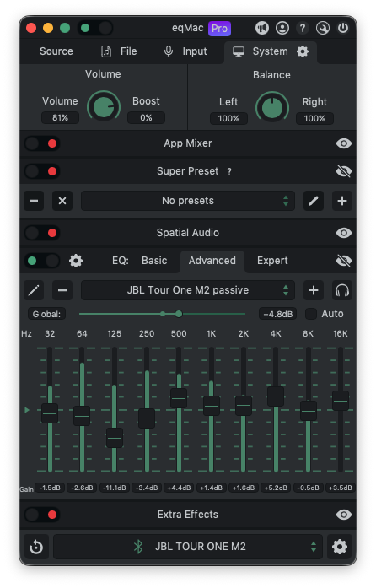Screen dimensions: 376x588
Task: Click the Pro badge
Action: point(220,29)
